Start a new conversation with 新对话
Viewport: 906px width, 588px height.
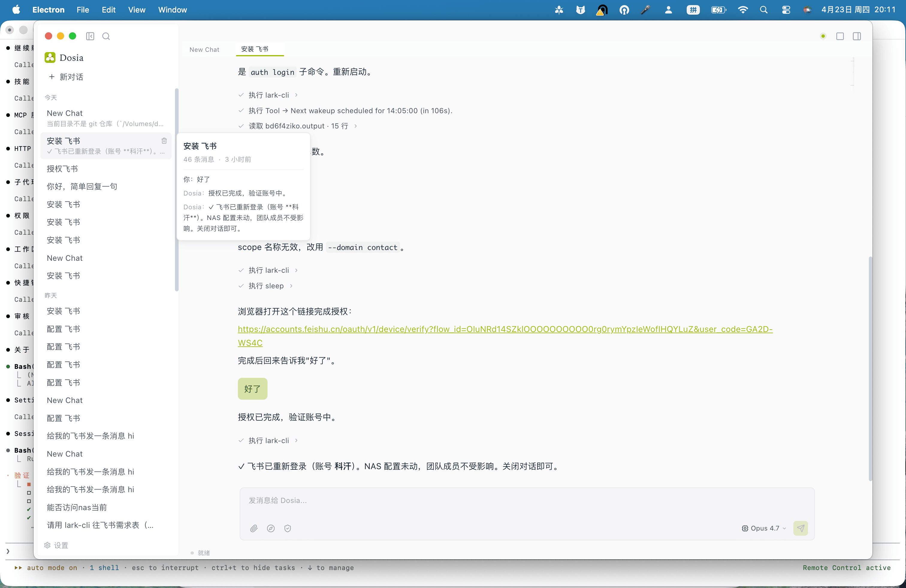click(66, 77)
